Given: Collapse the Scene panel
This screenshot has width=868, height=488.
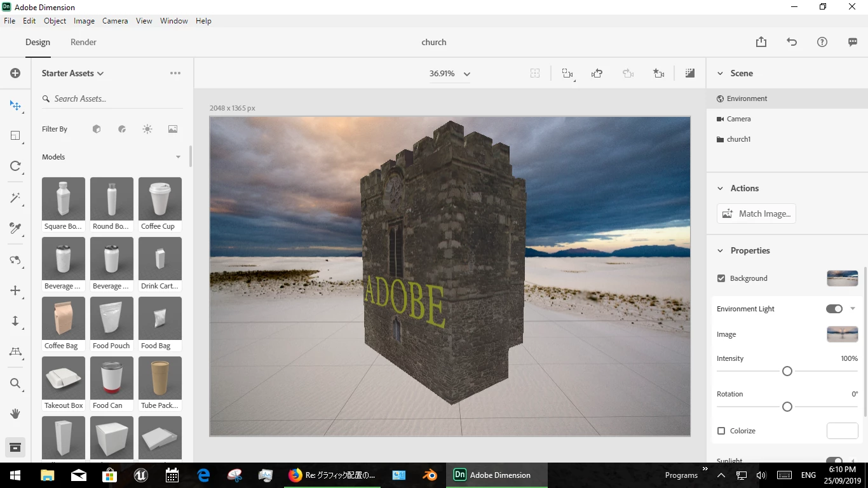Looking at the screenshot, I should (x=720, y=73).
